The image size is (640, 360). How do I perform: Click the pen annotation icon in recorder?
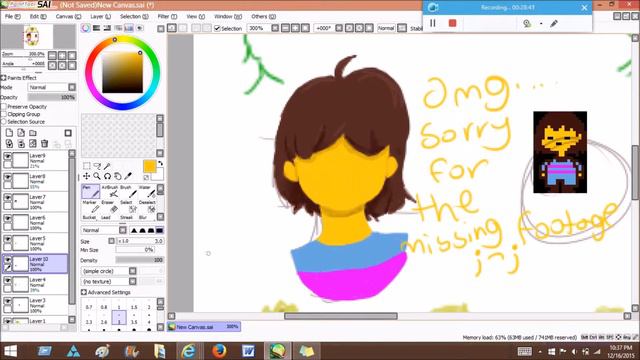pyautogui.click(x=554, y=23)
